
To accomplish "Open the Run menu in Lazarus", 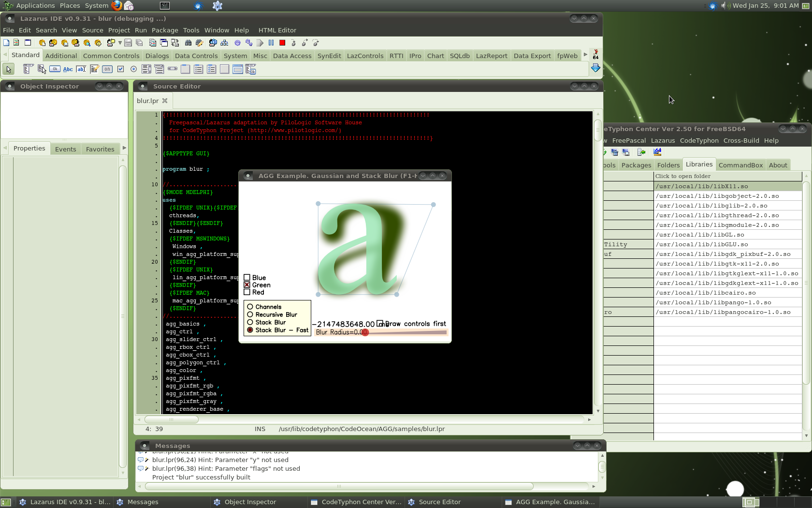I will pyautogui.click(x=141, y=30).
